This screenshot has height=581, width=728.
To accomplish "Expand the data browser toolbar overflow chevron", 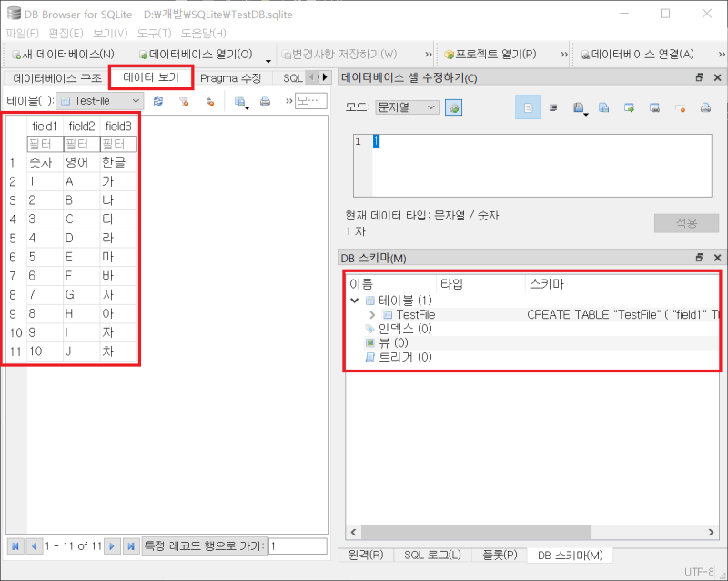I will click(288, 101).
